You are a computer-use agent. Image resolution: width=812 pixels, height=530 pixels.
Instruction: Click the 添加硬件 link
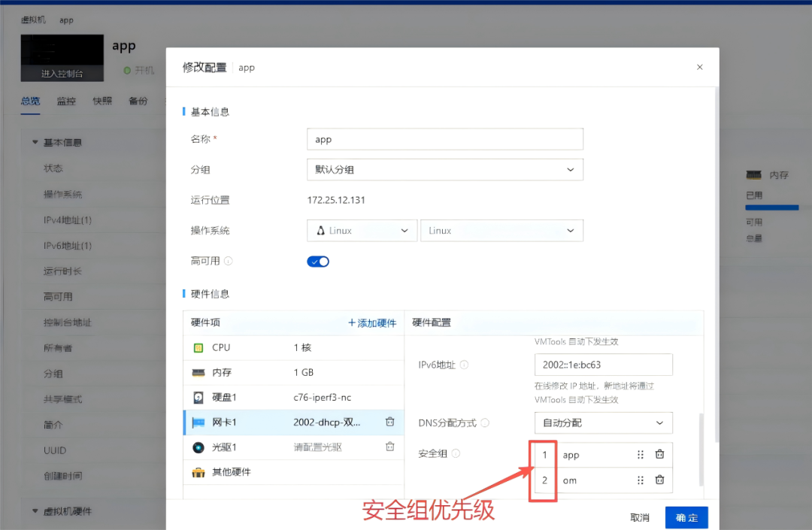pos(372,323)
